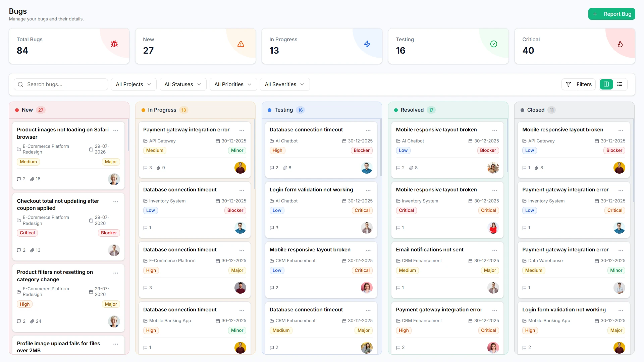Click the magnifier icon in search box
Screen dimensions: 644x362
coord(20,84)
